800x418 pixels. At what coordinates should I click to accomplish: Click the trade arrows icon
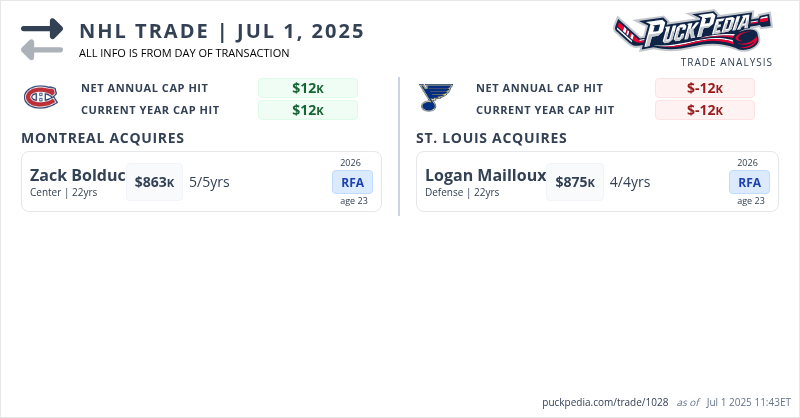tap(42, 39)
